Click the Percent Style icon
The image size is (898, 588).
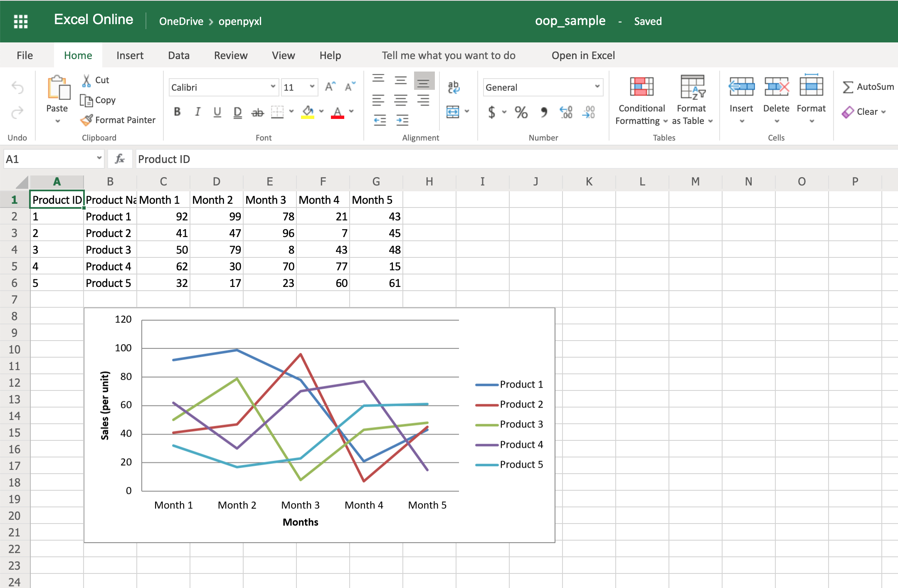pyautogui.click(x=520, y=112)
